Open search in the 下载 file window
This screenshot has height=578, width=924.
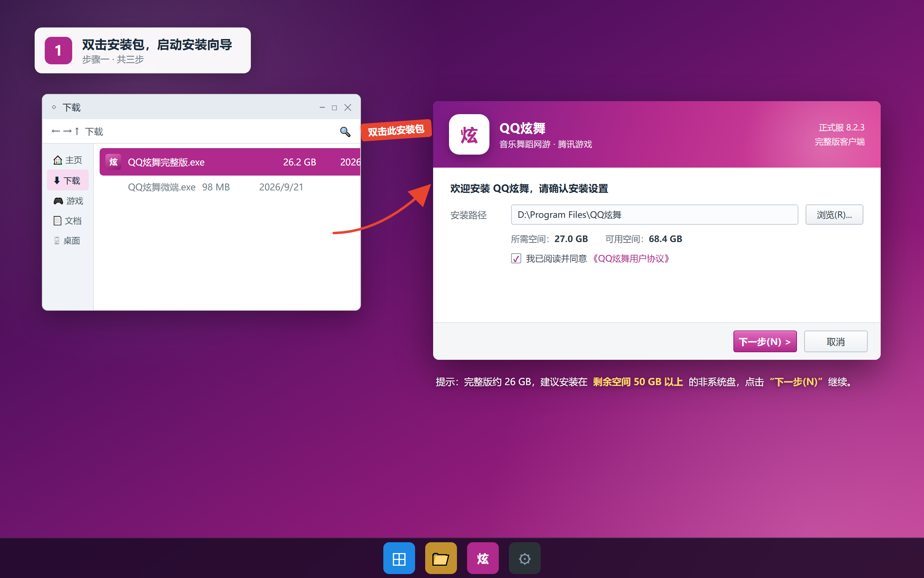(x=345, y=131)
